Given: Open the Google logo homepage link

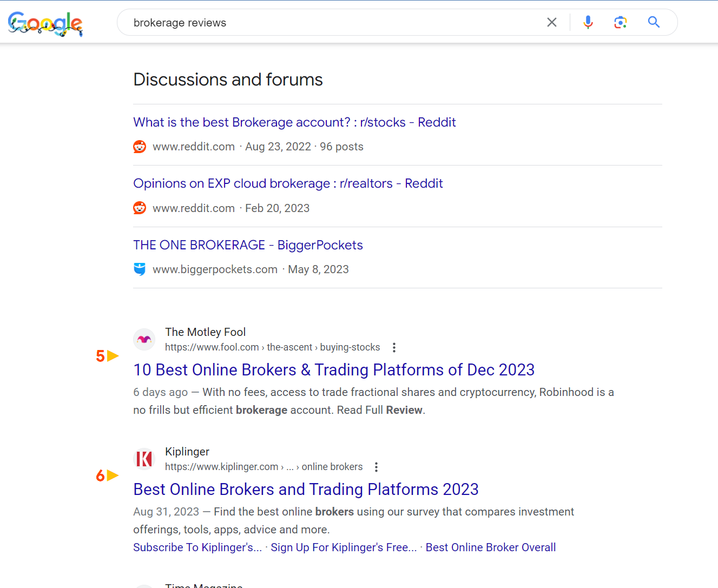Looking at the screenshot, I should point(45,23).
